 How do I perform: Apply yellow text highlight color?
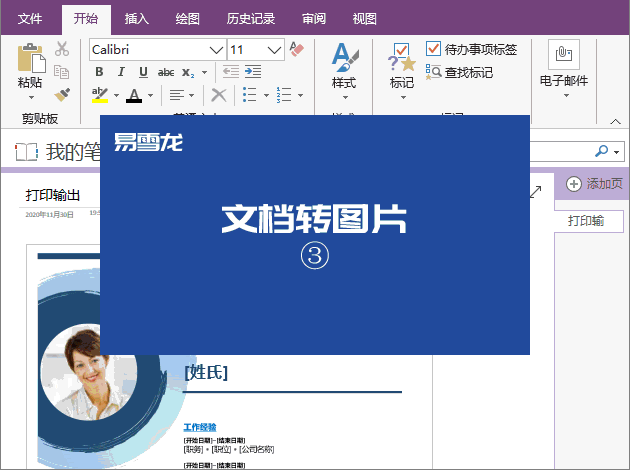100,95
